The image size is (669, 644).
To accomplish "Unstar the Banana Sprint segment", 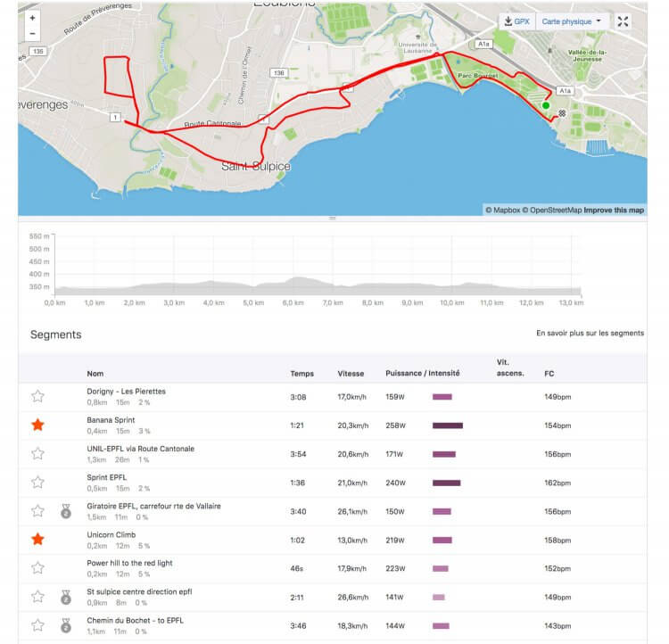I will point(37,425).
